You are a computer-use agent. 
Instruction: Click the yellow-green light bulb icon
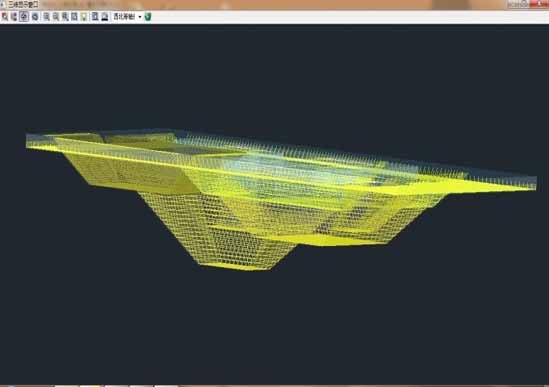click(x=84, y=17)
